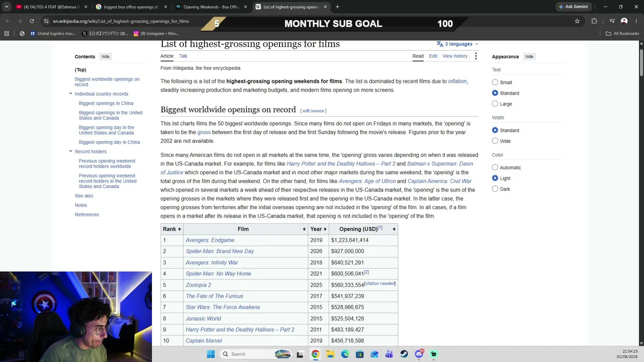Switch to the Talk tab

tap(183, 56)
